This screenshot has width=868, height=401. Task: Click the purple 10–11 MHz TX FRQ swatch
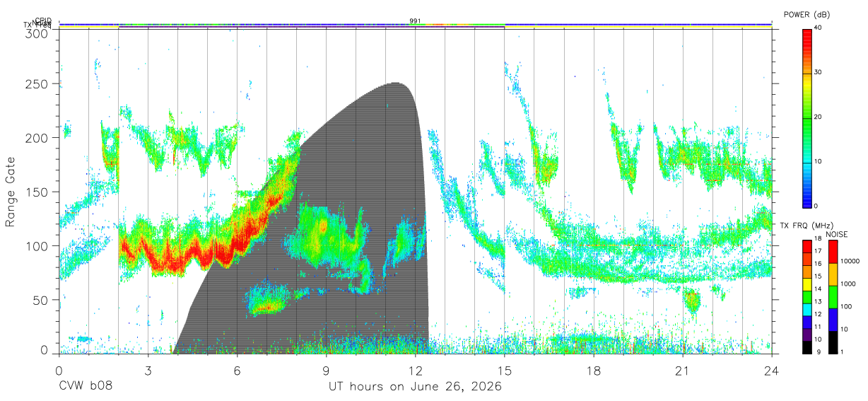coord(807,335)
